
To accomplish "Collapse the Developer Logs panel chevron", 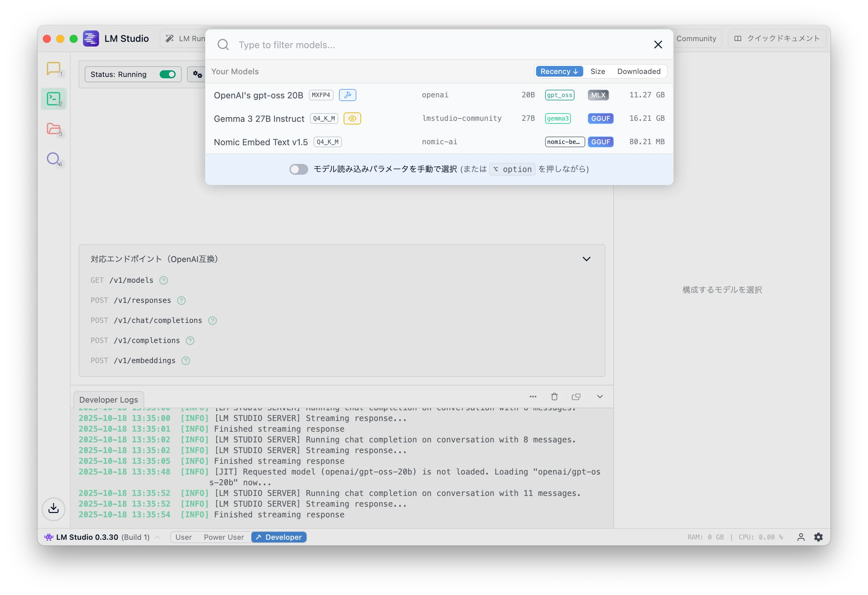I will point(600,397).
